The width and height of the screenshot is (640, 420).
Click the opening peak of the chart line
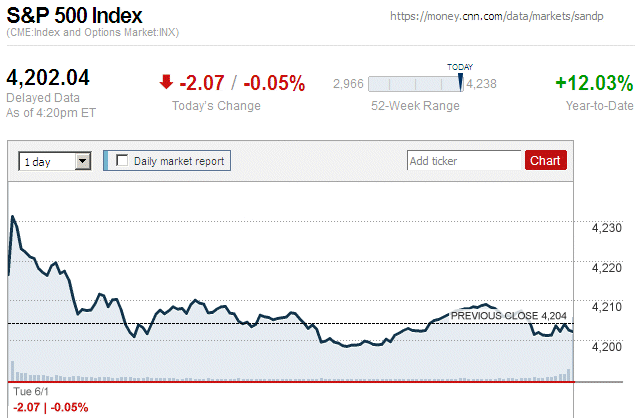[x=13, y=216]
